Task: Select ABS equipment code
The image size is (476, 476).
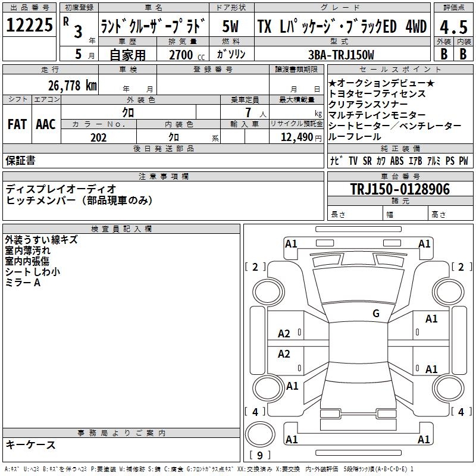Action: click(397, 161)
